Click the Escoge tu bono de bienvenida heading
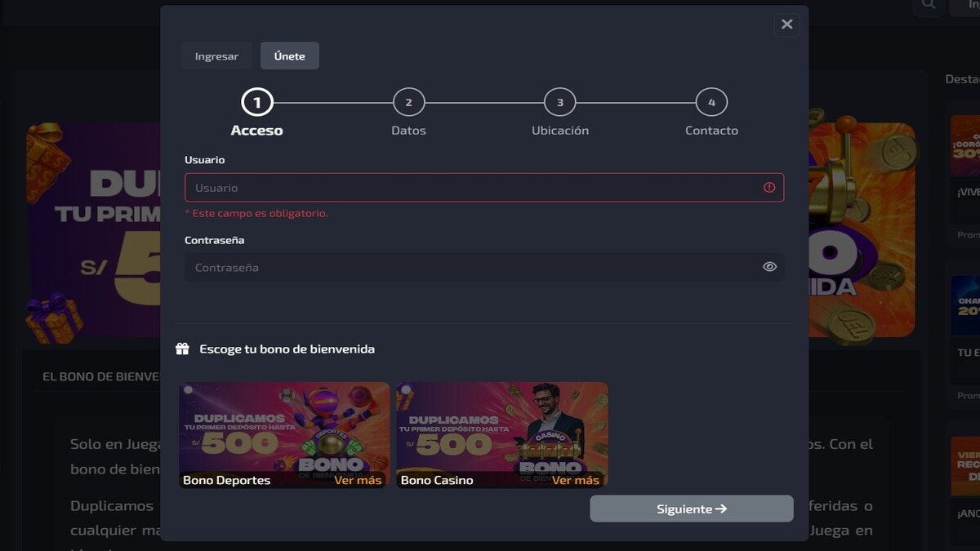 pyautogui.click(x=287, y=349)
